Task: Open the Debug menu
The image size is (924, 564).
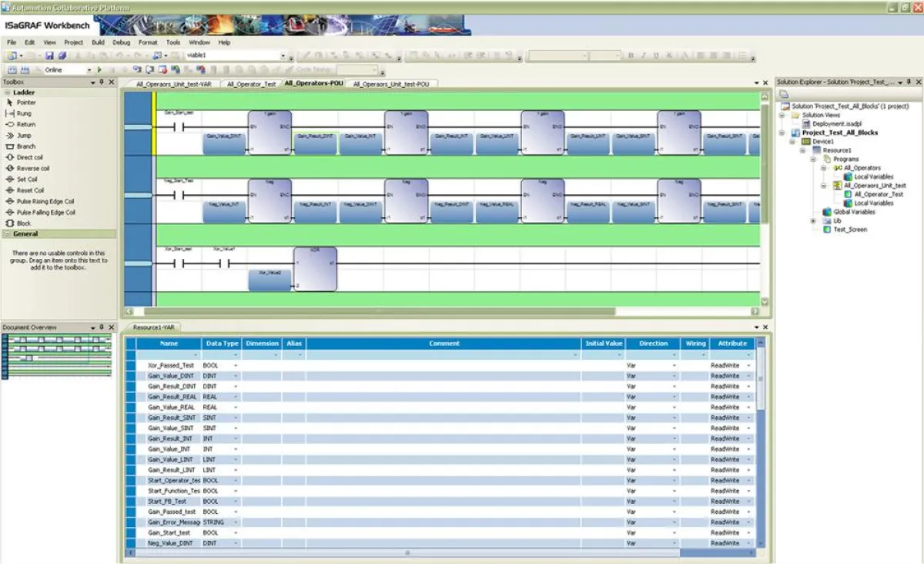Action: [121, 42]
